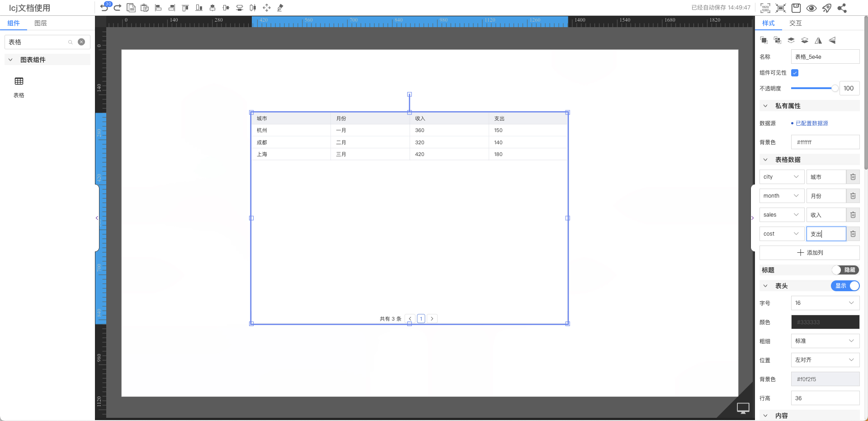Click the horizontal center align icon

(212, 8)
